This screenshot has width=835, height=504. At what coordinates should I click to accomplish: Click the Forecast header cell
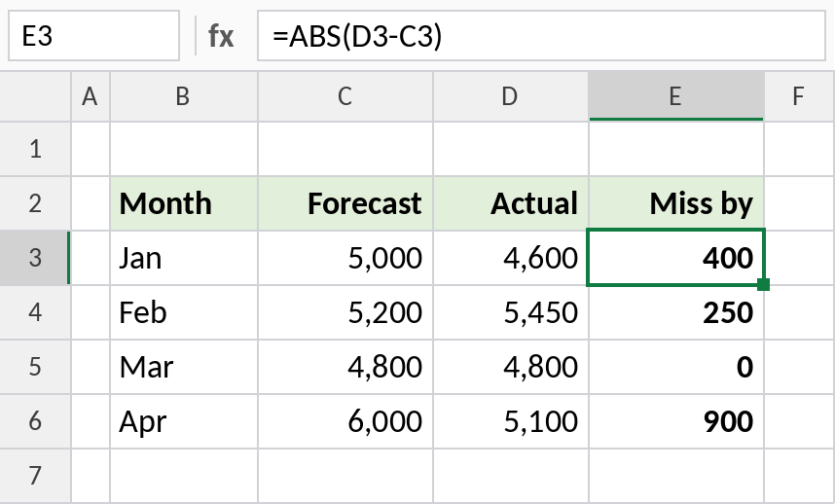pyautogui.click(x=345, y=203)
